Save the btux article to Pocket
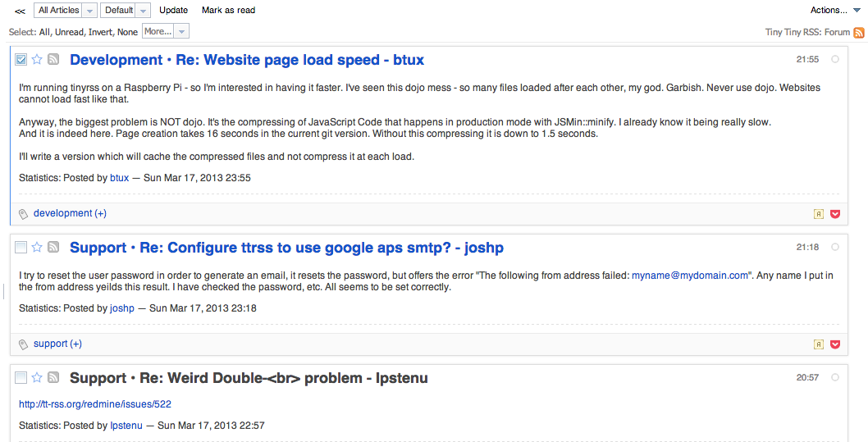868x442 pixels. pos(835,214)
